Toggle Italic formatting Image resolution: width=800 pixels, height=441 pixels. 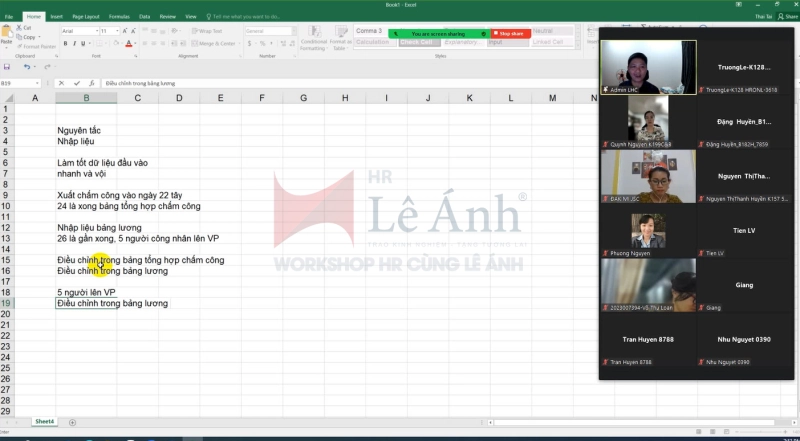click(75, 44)
